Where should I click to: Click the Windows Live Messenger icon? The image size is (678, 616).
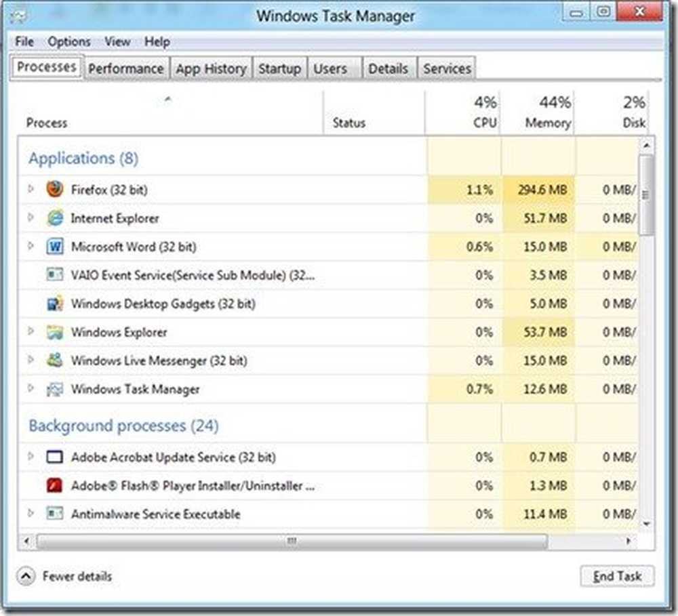(55, 361)
